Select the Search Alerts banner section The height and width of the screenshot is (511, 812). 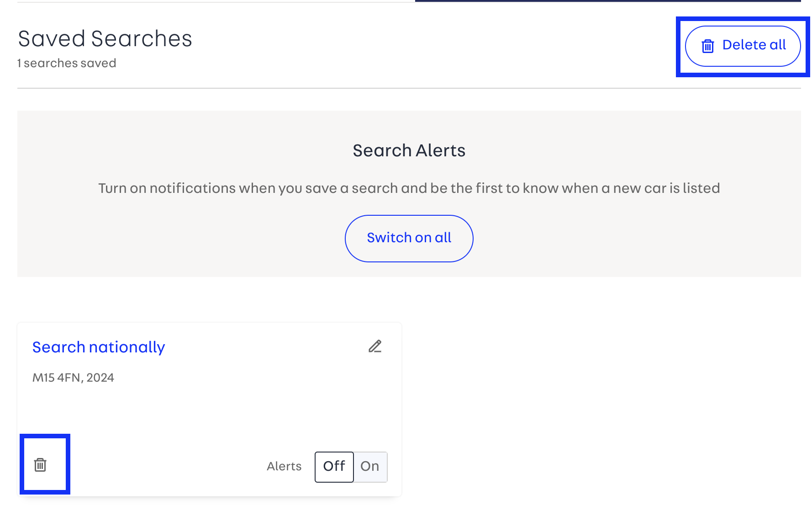tap(409, 192)
